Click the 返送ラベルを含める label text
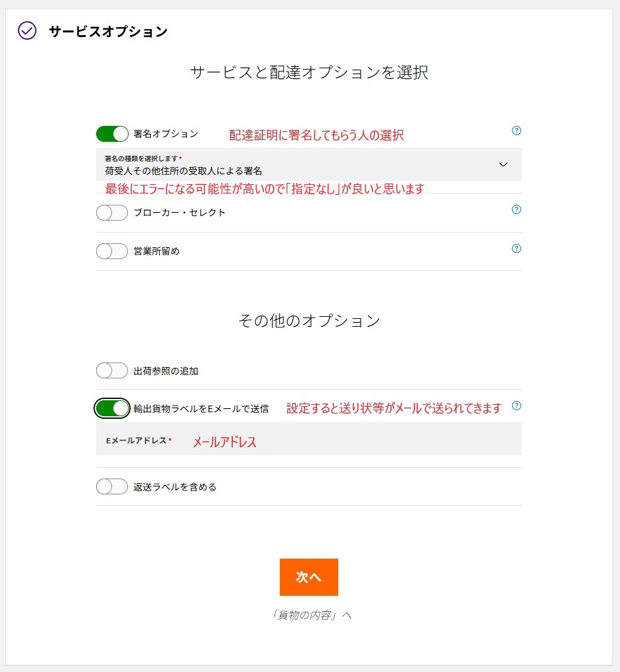This screenshot has height=672, width=620. click(175, 487)
